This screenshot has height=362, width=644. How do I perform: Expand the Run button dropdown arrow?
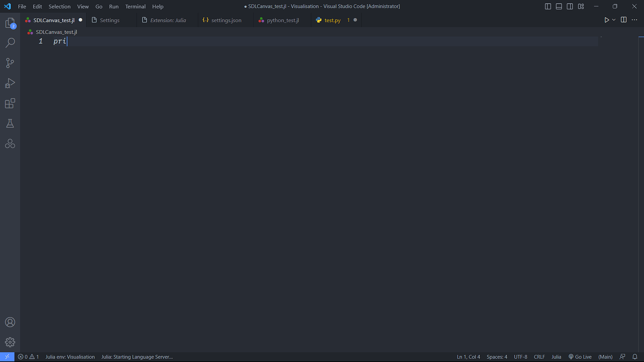[613, 20]
